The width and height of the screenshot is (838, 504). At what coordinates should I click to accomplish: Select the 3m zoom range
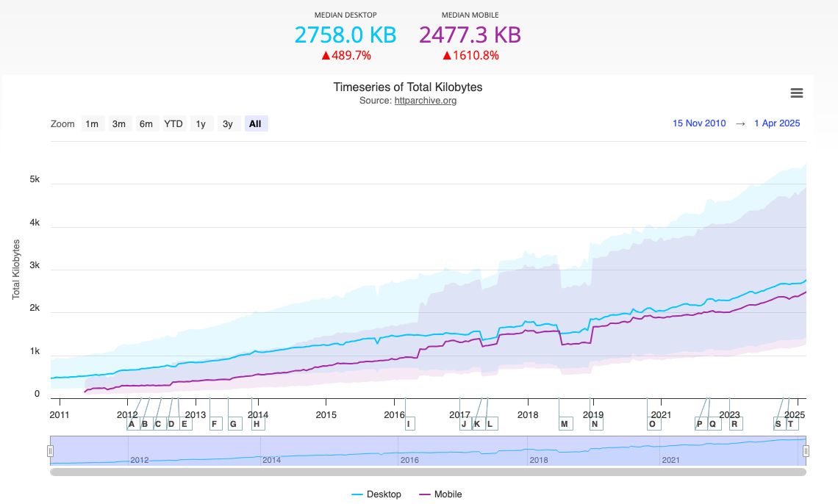(119, 123)
